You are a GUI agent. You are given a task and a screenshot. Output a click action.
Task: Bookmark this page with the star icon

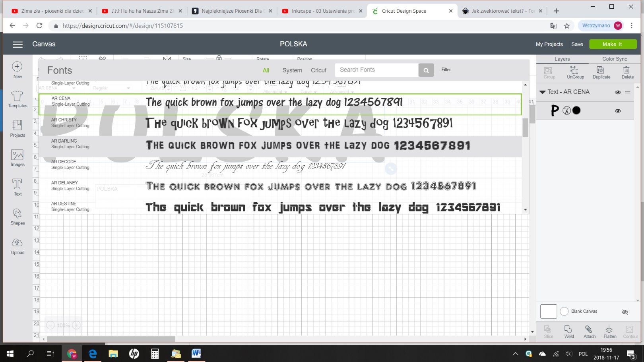tap(567, 26)
